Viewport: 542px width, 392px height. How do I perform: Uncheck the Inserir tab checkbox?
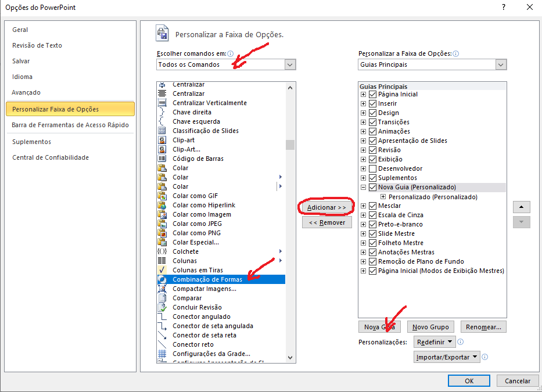(x=372, y=103)
